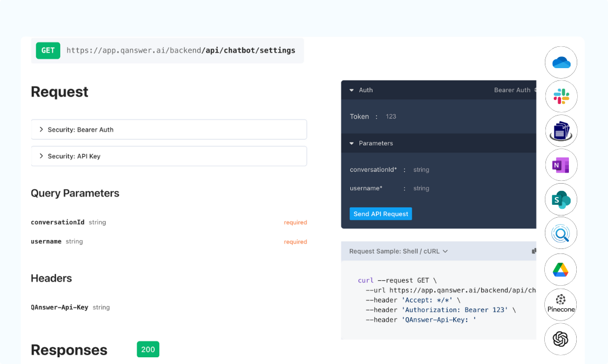Collapse the Parameters panel

351,143
